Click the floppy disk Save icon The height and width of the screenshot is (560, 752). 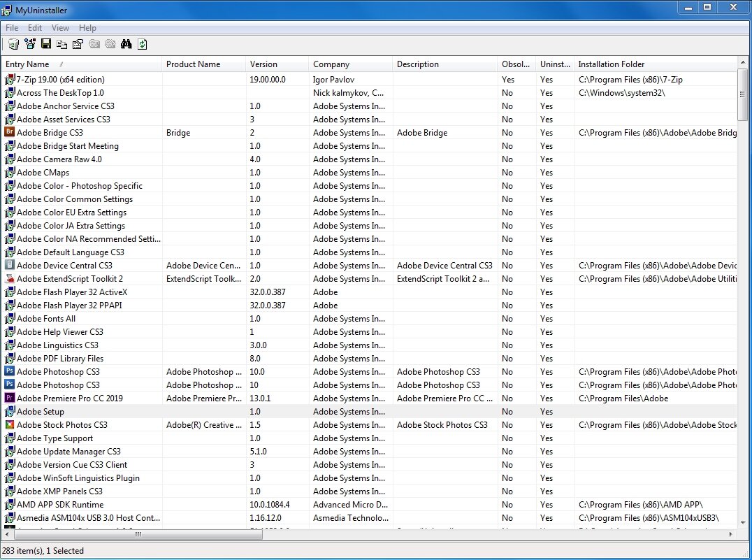tap(46, 44)
